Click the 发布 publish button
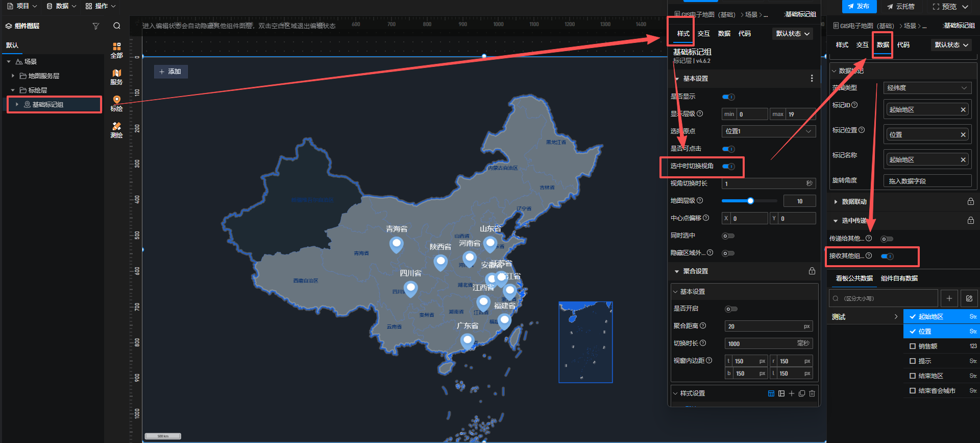This screenshot has height=443, width=980. [x=859, y=6]
